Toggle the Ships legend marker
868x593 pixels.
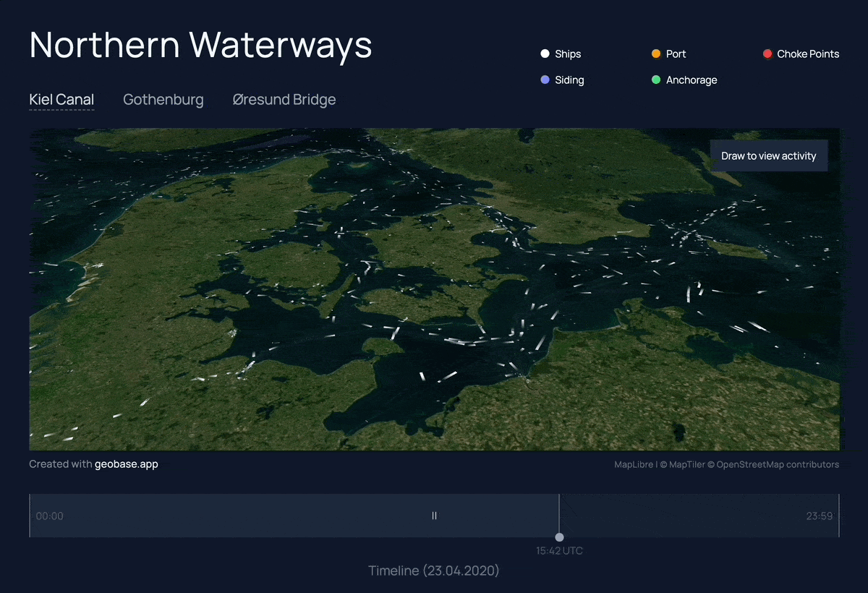point(544,54)
